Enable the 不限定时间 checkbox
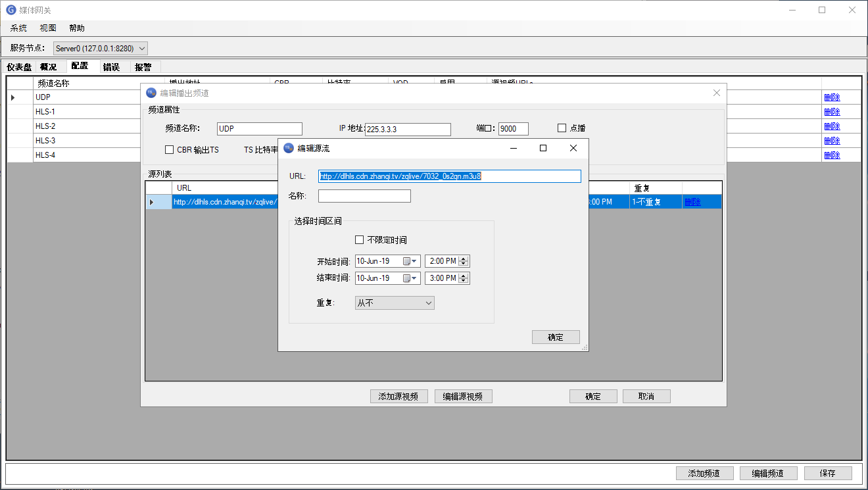The height and width of the screenshot is (490, 868). tap(359, 239)
